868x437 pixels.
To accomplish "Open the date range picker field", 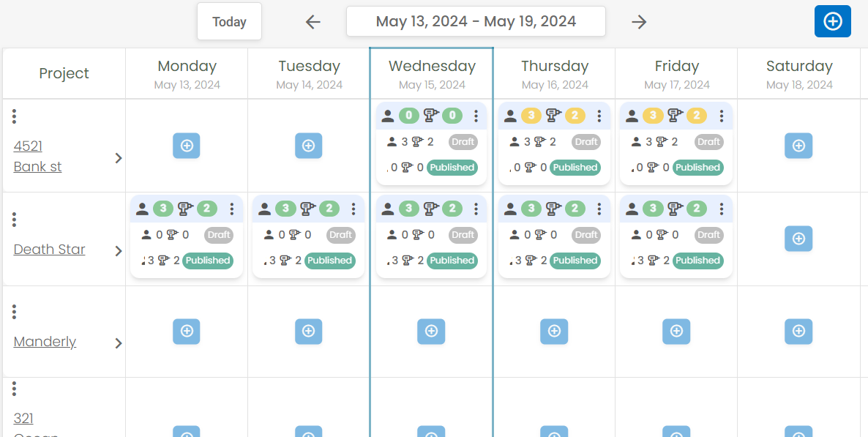I will tap(476, 22).
